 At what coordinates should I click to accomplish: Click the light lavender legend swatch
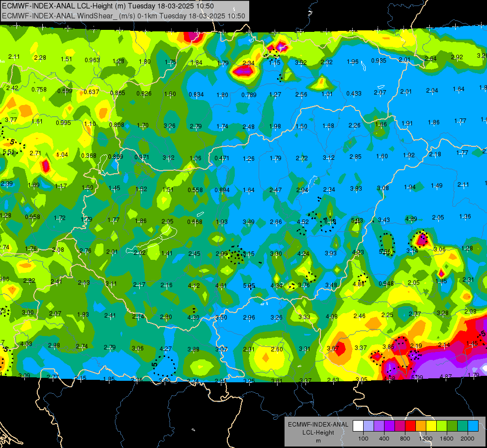[369, 426]
